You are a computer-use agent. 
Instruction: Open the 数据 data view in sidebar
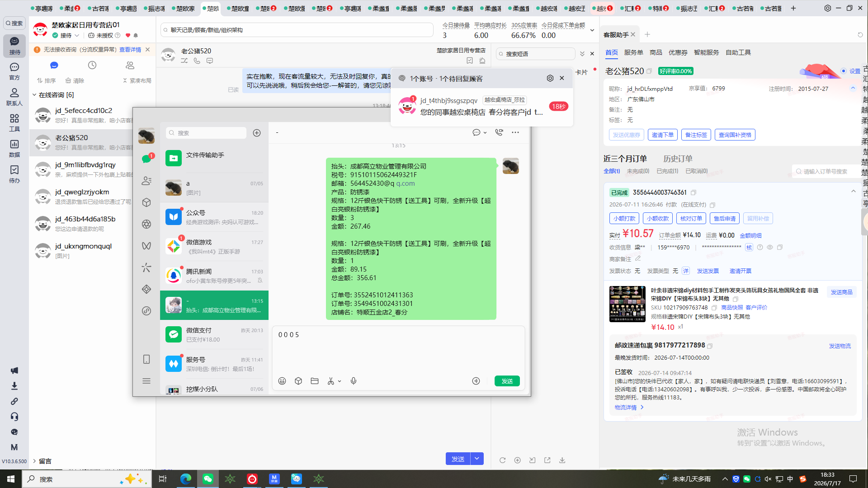(14, 148)
